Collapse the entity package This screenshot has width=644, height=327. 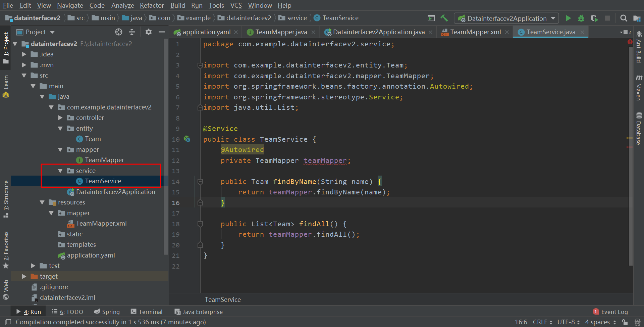(x=60, y=129)
